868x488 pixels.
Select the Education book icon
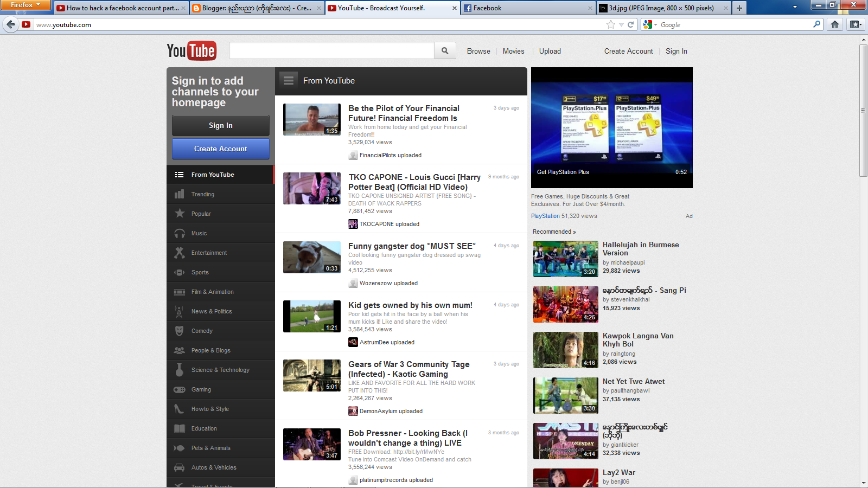[179, 428]
